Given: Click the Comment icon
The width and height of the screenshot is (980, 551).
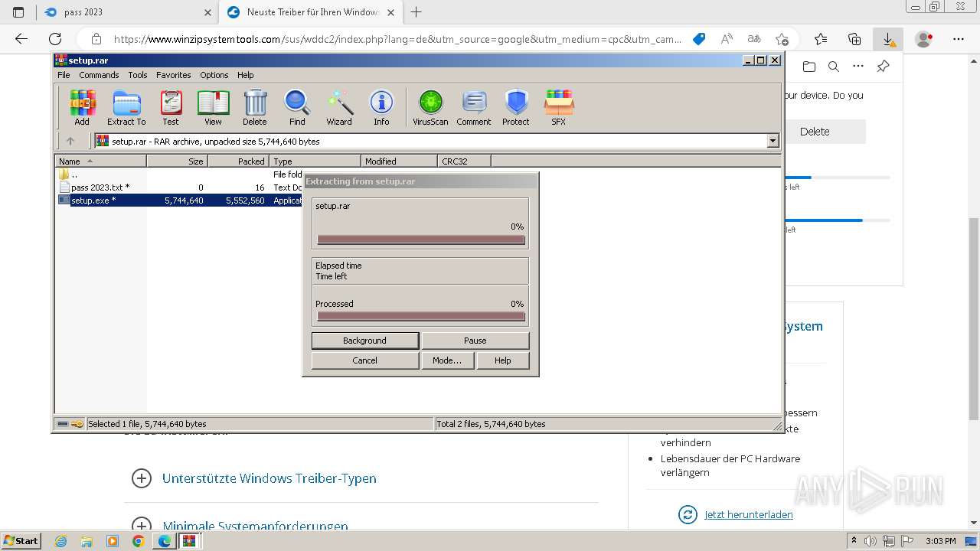Looking at the screenshot, I should [474, 107].
